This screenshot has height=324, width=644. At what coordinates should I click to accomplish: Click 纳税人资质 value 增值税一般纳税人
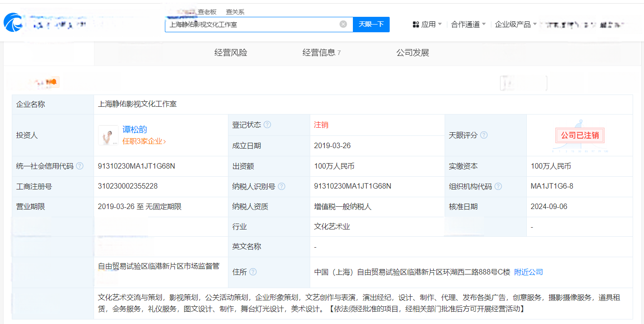coord(343,206)
